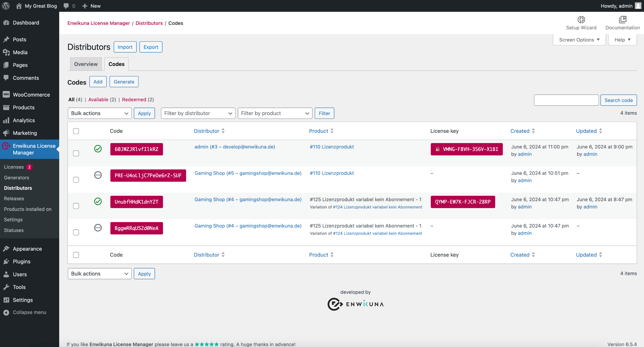Click lock icon on license key VMNG-F8VH-3S6V-X1BI
Screen dimensions: 644x347
pyautogui.click(x=437, y=149)
